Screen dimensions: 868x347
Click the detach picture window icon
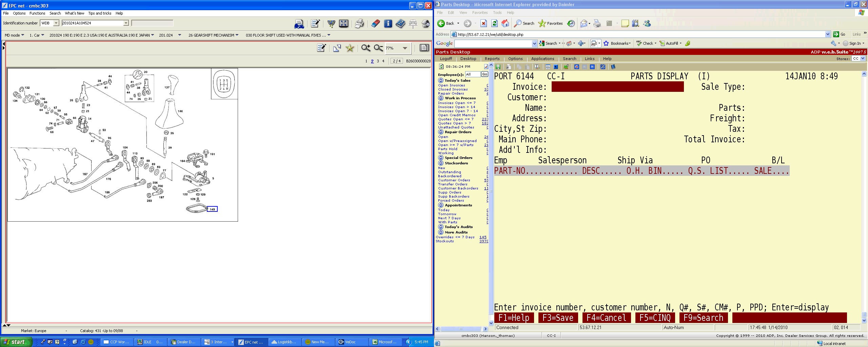click(x=337, y=48)
